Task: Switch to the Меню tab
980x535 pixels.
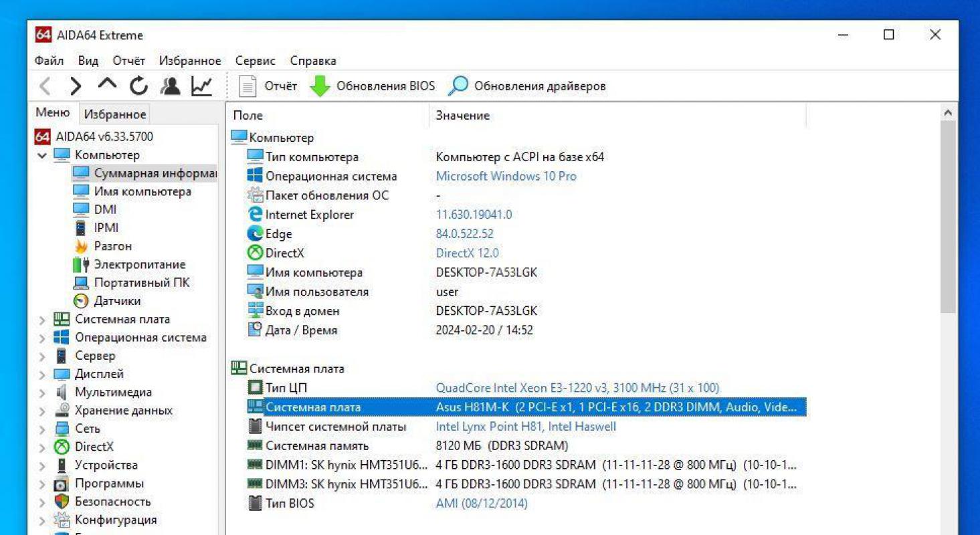Action: click(x=52, y=113)
